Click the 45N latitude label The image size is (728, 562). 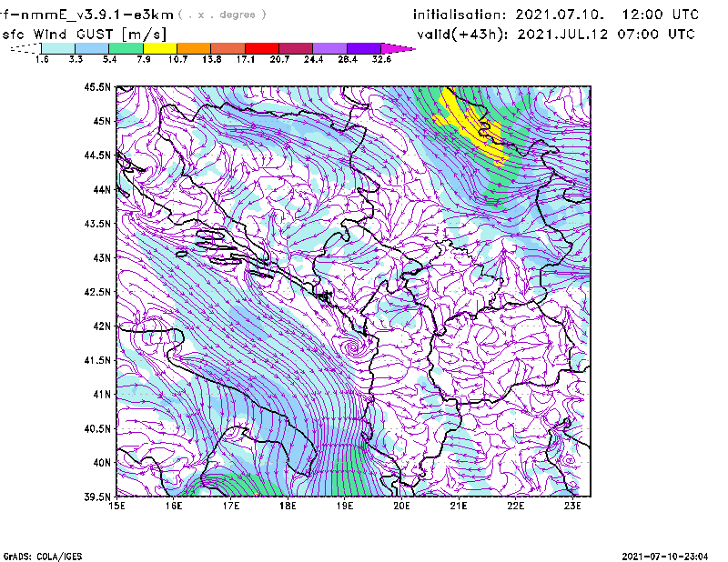(102, 121)
